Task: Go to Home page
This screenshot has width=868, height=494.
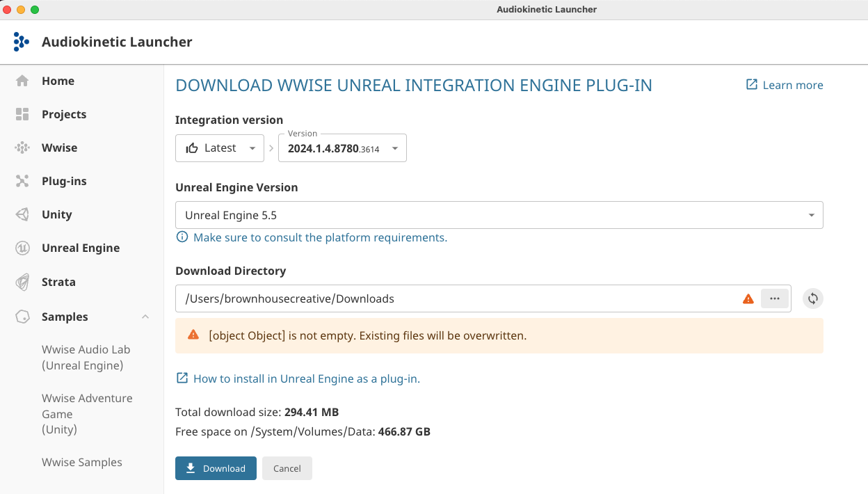Action: coord(58,81)
